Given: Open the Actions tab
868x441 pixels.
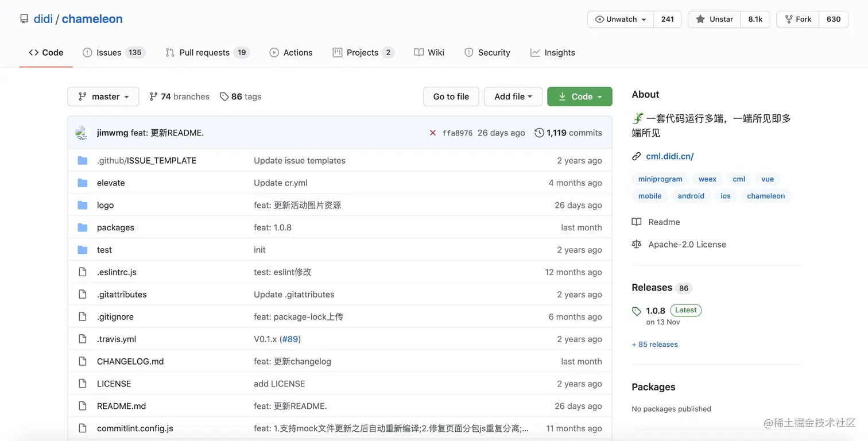Looking at the screenshot, I should (291, 52).
